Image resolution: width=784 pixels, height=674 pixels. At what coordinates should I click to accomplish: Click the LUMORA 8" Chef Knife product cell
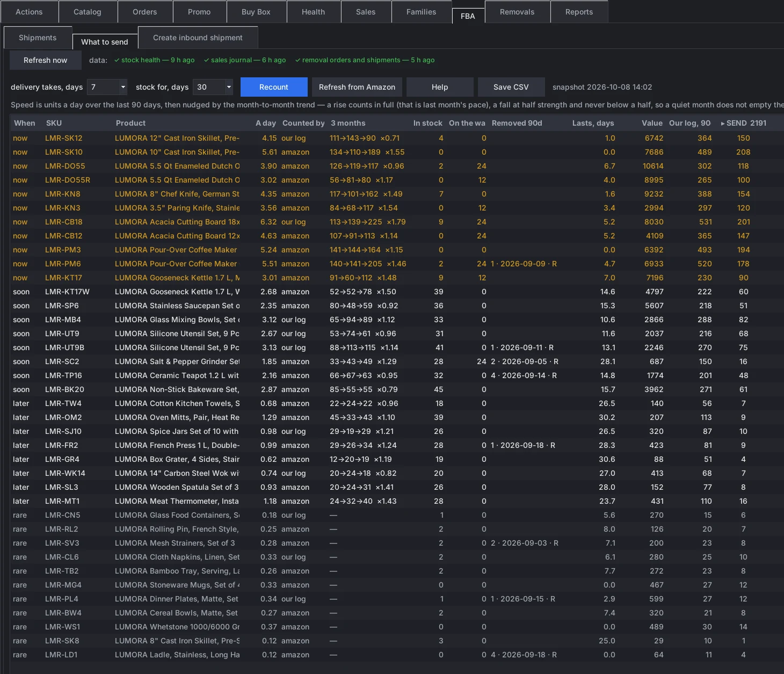point(177,194)
